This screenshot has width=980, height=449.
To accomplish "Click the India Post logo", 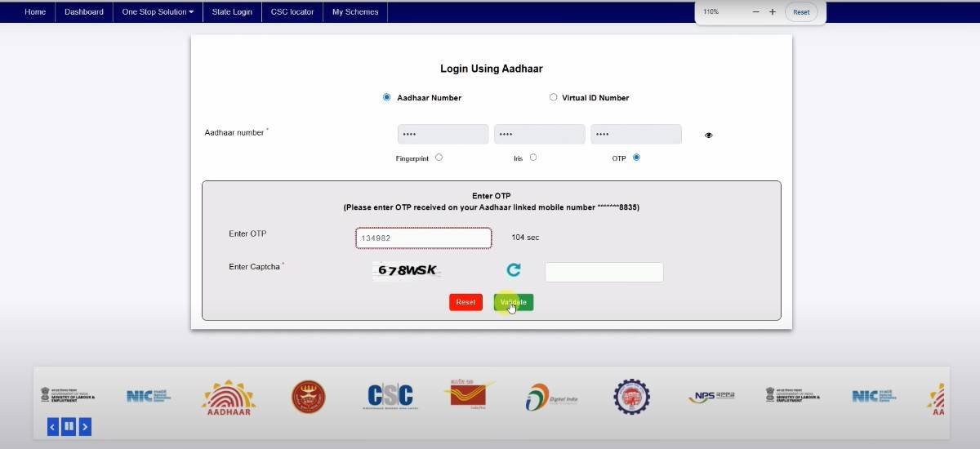I will [x=470, y=395].
